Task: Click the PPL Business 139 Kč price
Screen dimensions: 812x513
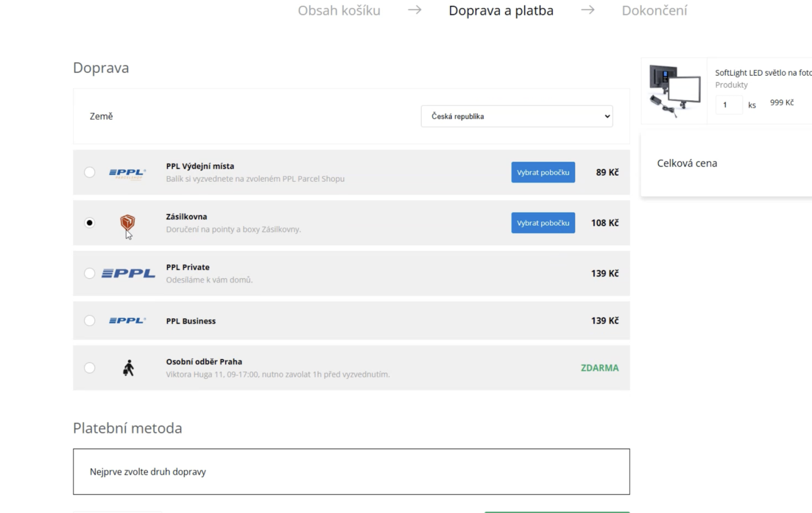Action: point(605,321)
